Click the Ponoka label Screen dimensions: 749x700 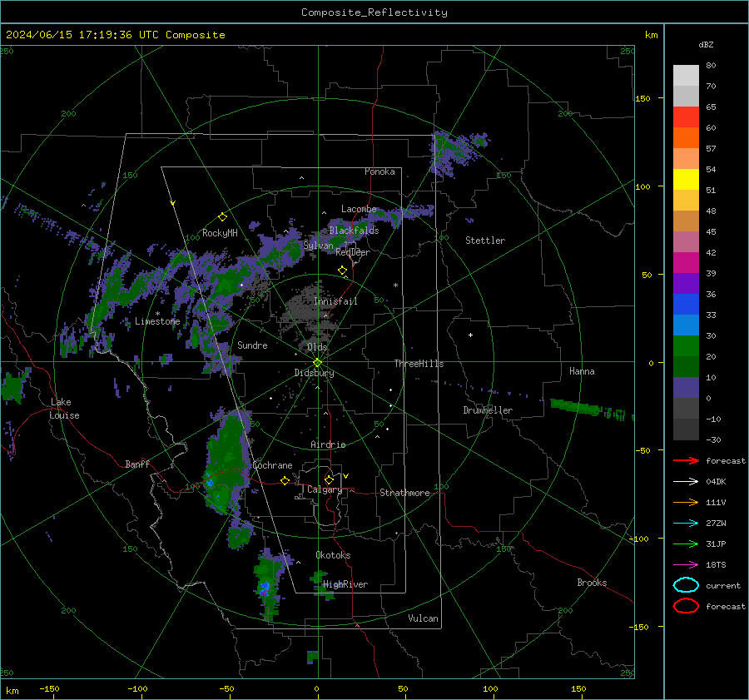tap(379, 171)
